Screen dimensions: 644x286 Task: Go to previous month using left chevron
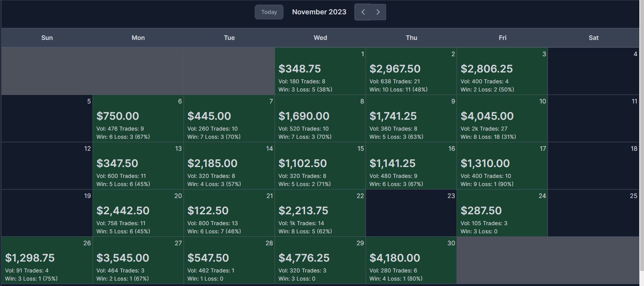pyautogui.click(x=363, y=12)
